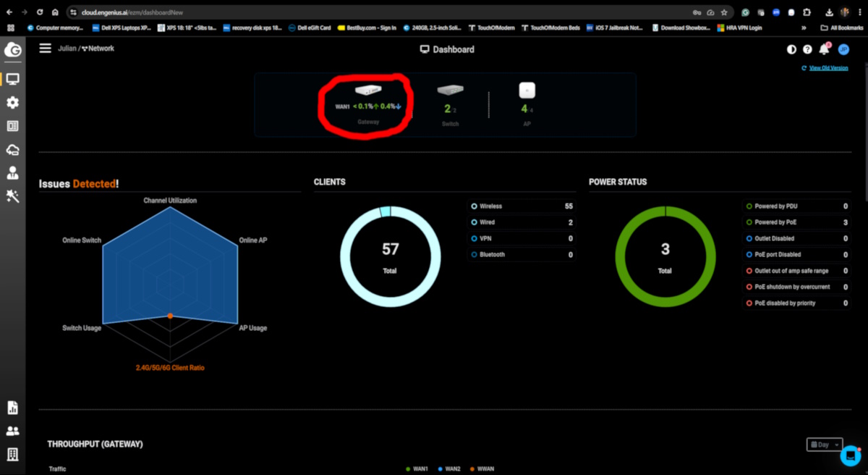Screen dimensions: 868x475
Task: Select the VPN clients row
Action: [522, 238]
